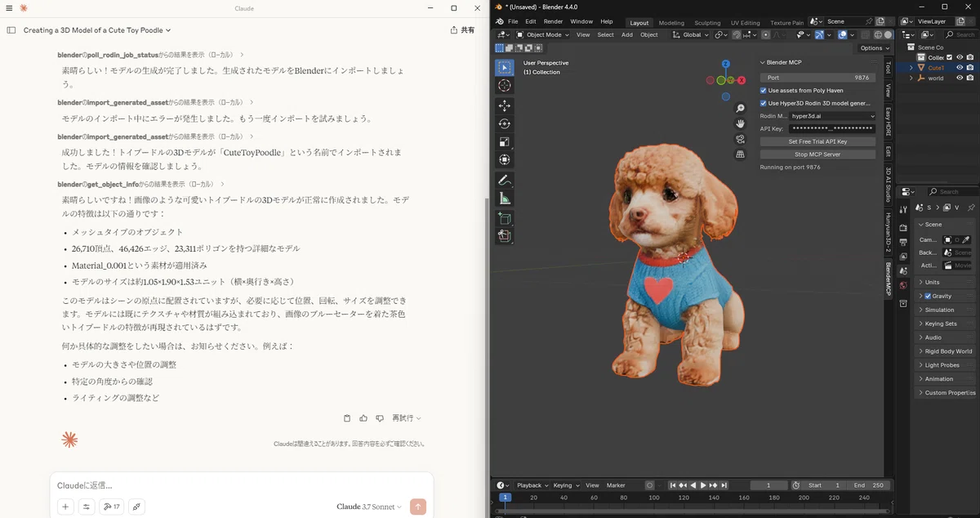Click the current frame marker 1 on timeline
Screen dimensions: 980x518
(505, 497)
